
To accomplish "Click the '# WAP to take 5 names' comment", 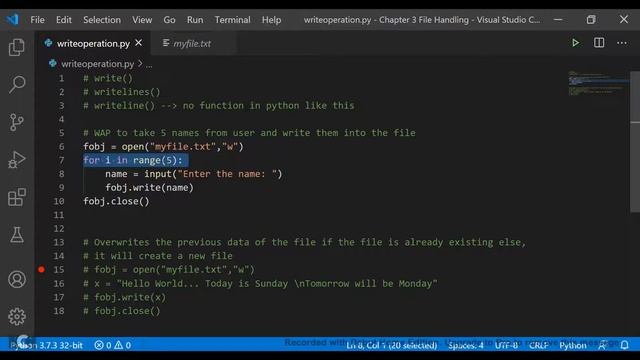I will click(x=249, y=133).
